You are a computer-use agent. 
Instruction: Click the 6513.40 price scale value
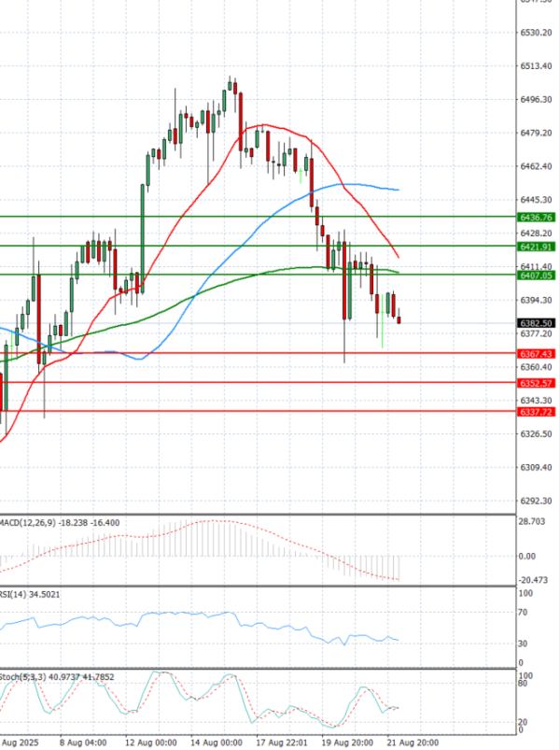point(536,66)
